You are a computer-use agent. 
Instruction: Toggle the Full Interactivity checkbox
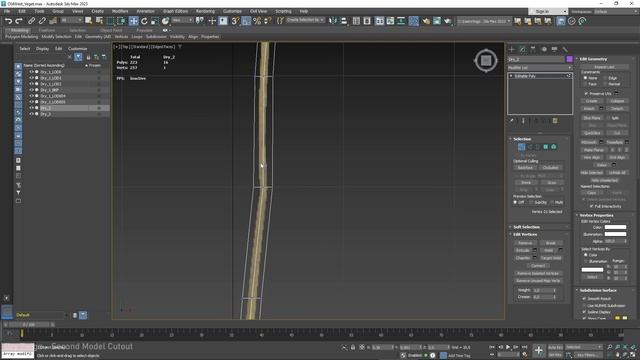coord(592,207)
